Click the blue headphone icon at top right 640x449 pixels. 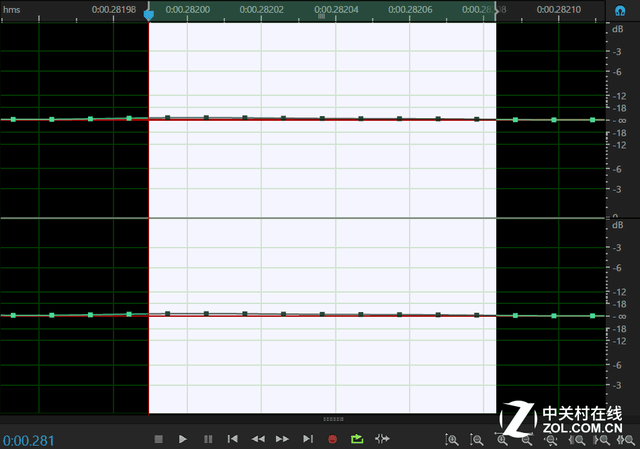coord(619,9)
